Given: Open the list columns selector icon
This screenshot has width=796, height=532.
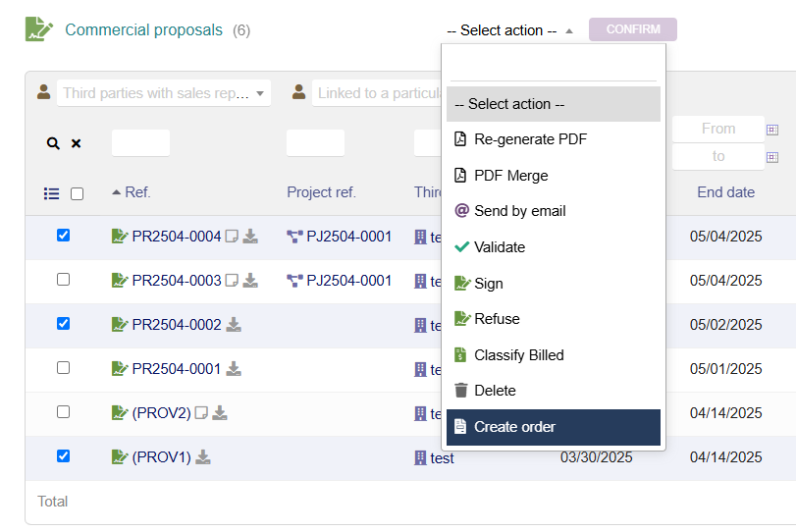Looking at the screenshot, I should (x=52, y=193).
